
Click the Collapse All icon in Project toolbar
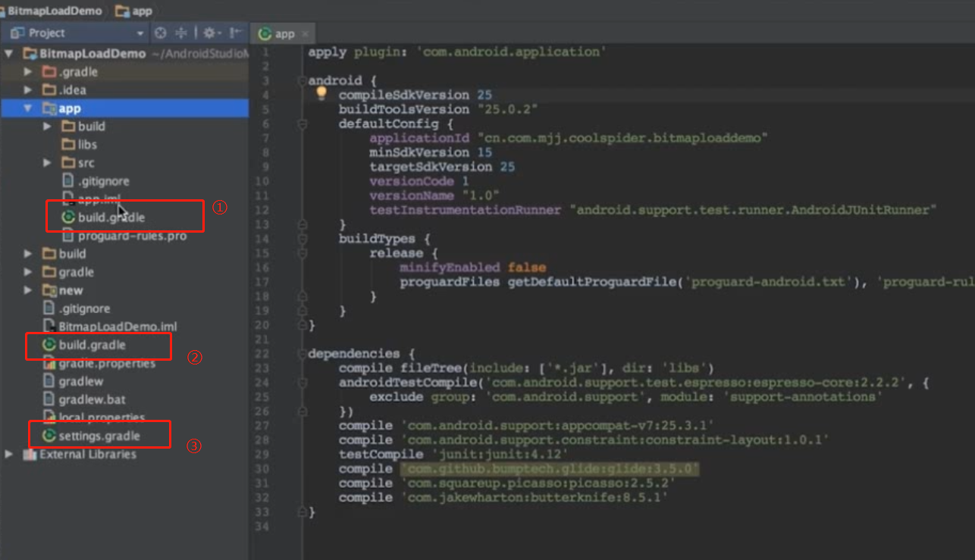(x=181, y=33)
